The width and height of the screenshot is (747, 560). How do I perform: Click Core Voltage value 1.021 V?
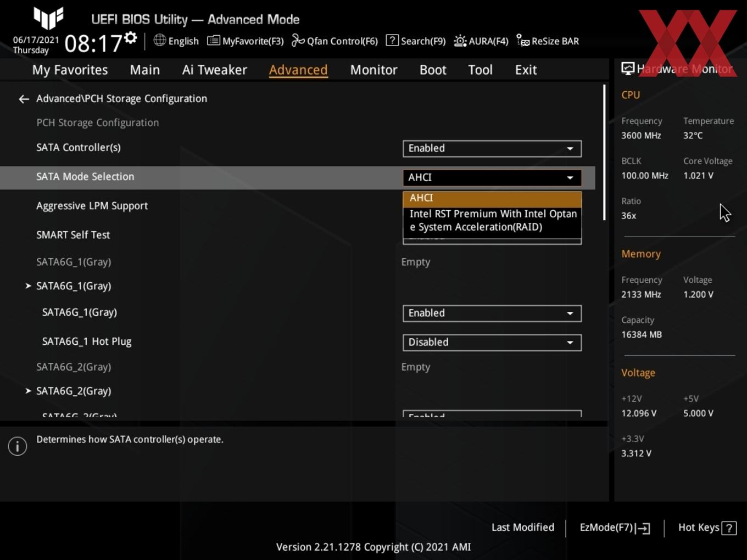click(x=698, y=176)
